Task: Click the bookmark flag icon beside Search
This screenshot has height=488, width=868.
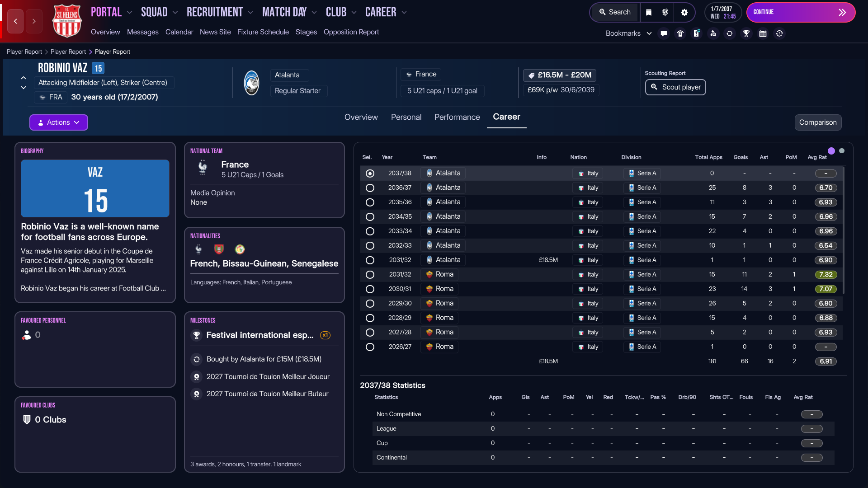Action: point(649,12)
